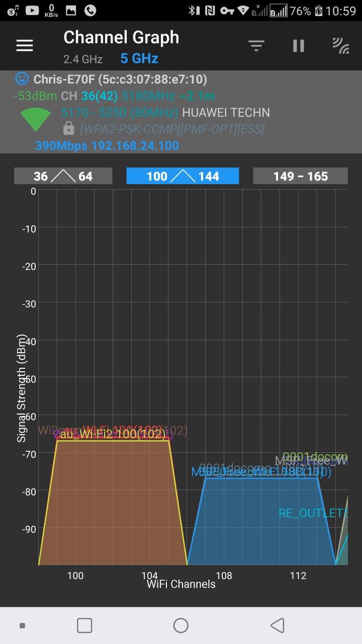Tap the green WiFi signal strength icon
Screen dimensions: 362x644
pos(36,120)
